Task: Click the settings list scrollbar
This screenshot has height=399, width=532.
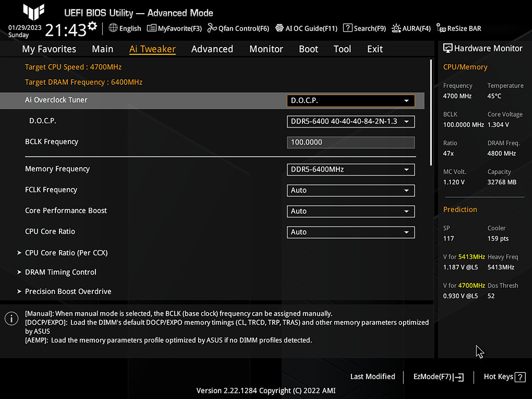Action: [x=431, y=113]
